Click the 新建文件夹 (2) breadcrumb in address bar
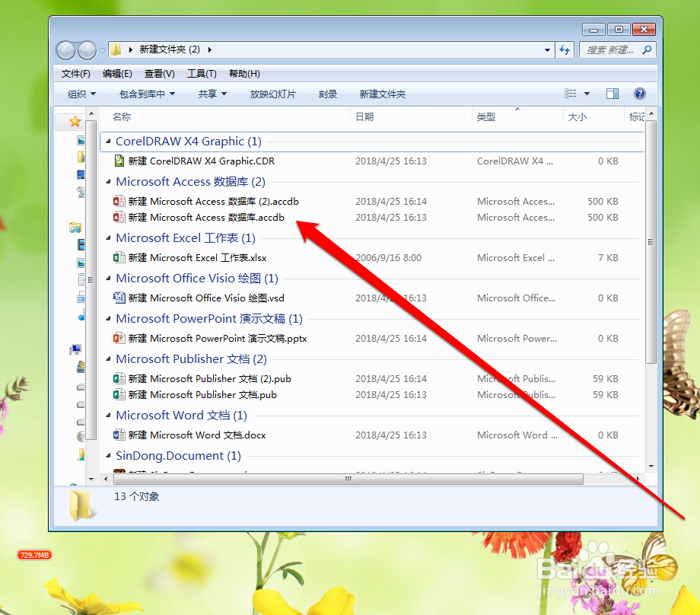 point(170,49)
